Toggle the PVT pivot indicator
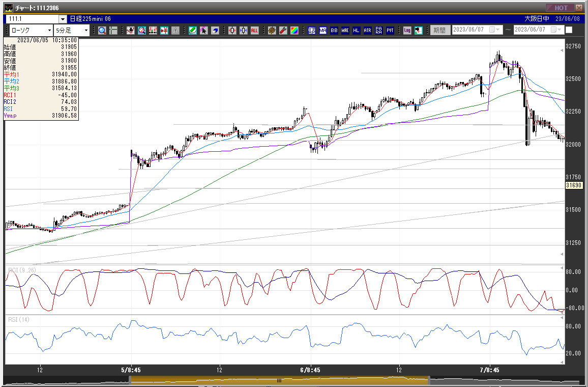 pos(390,31)
